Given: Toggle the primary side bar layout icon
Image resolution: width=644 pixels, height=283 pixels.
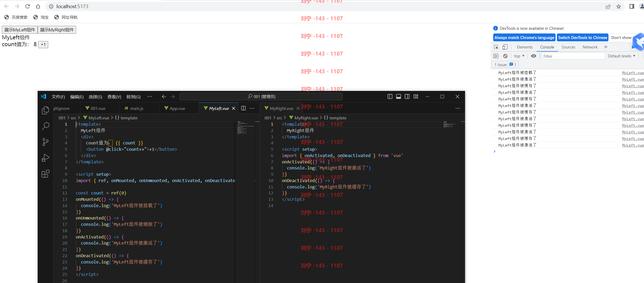Looking at the screenshot, I should point(390,96).
